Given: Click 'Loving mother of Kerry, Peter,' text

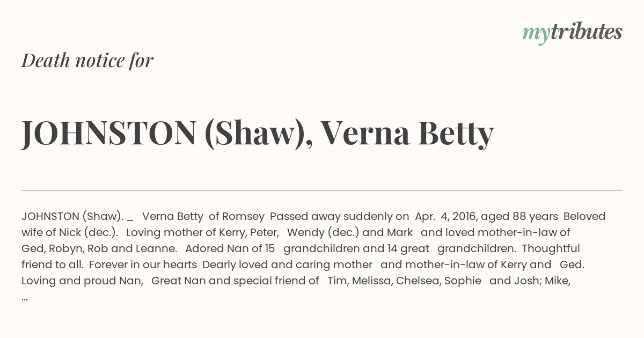Looking at the screenshot, I should (202, 232).
